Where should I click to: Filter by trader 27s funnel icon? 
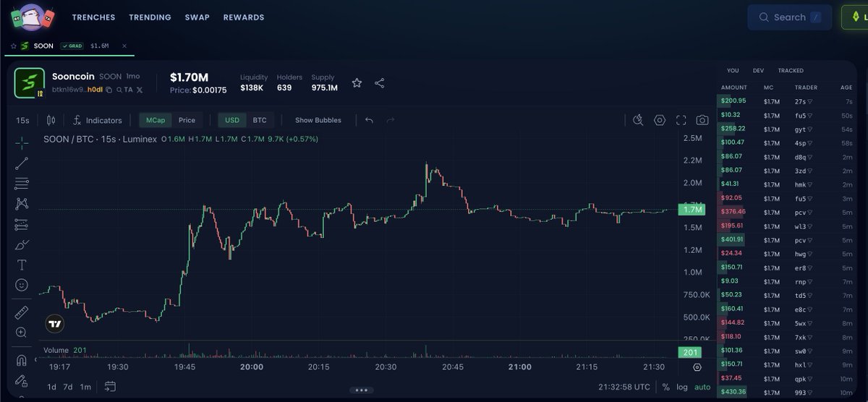point(809,102)
